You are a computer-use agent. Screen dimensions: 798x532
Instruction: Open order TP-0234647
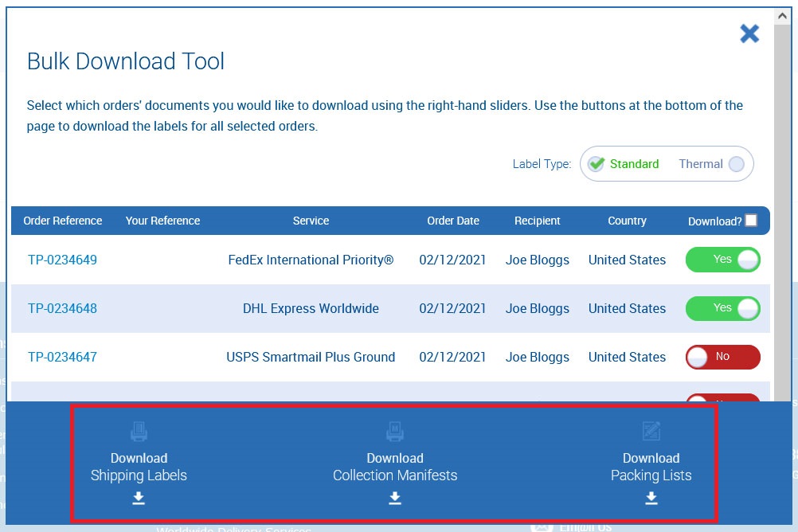pyautogui.click(x=62, y=357)
